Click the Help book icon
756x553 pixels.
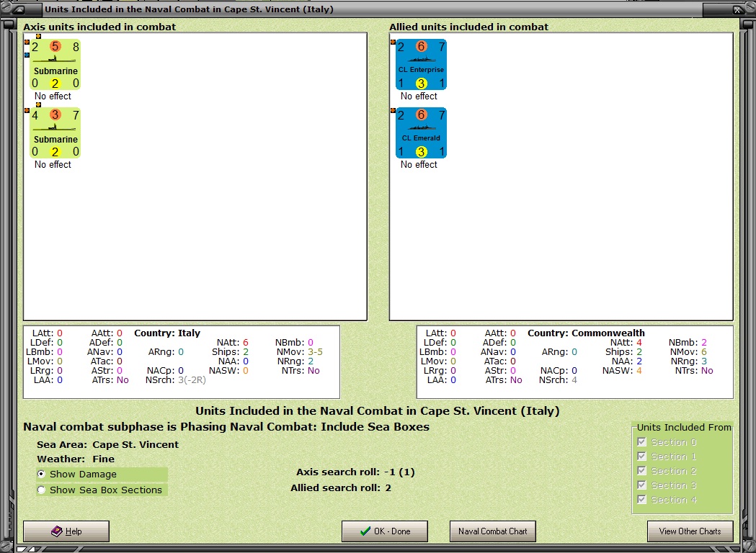tap(57, 531)
